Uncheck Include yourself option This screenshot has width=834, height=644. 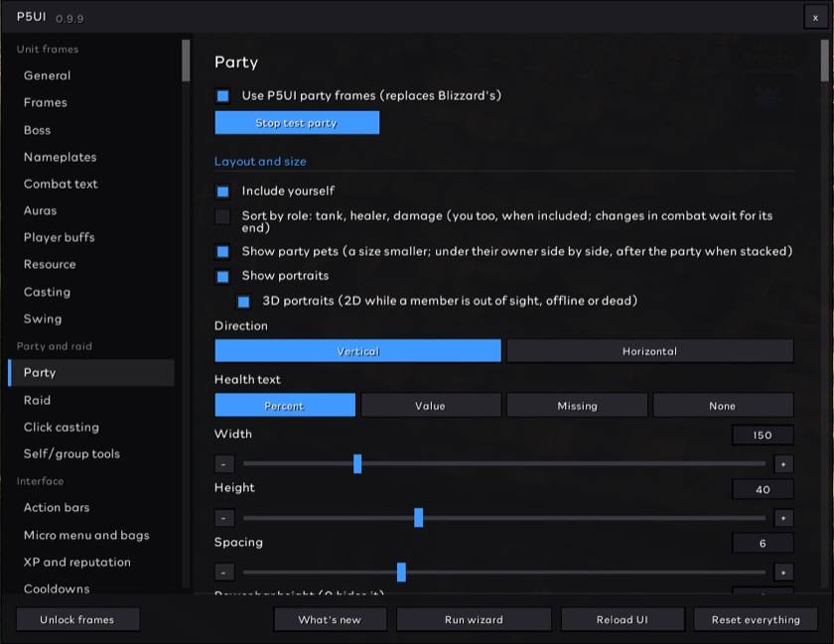tap(222, 192)
